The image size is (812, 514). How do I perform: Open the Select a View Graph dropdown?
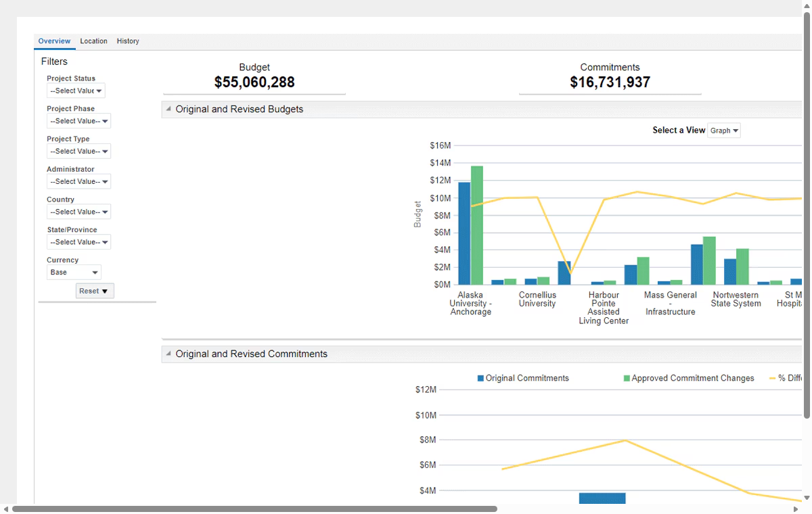pos(724,131)
